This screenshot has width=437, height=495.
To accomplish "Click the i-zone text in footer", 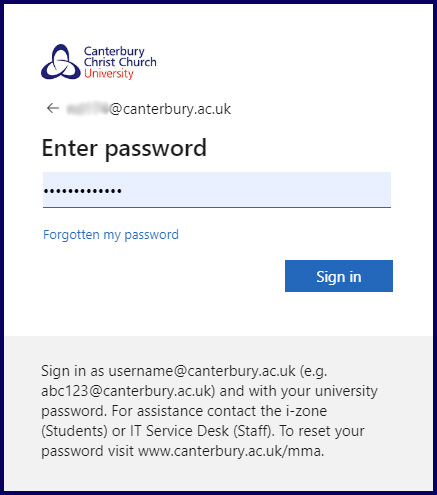I will (306, 411).
